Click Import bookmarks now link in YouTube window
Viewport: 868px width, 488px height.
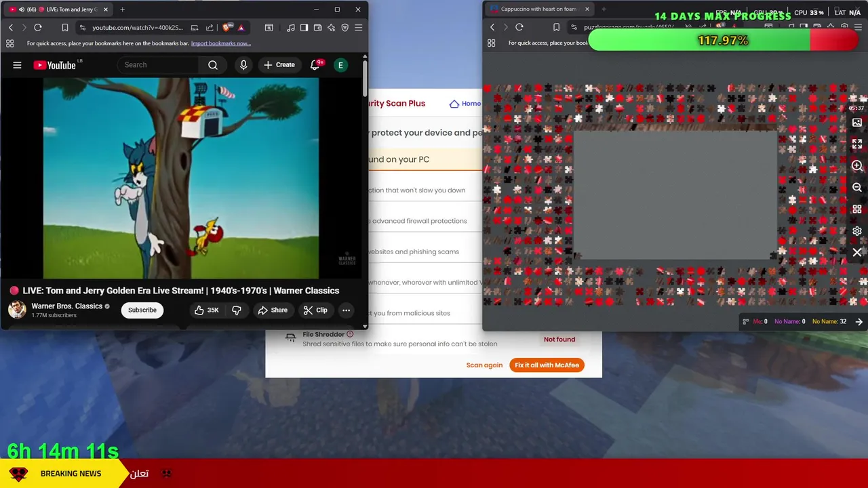221,43
